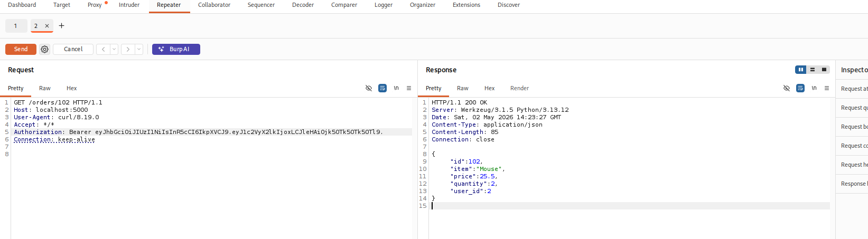868x239 pixels.
Task: Open the Organizer tab
Action: point(423,5)
